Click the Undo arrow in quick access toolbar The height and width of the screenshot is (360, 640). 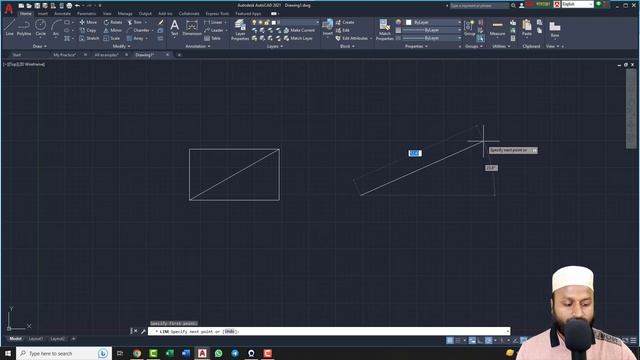click(77, 6)
